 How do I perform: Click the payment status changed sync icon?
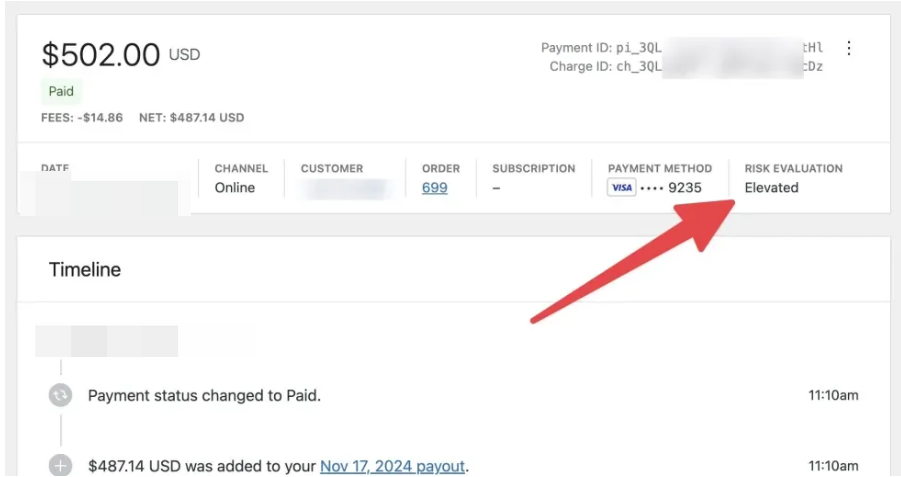click(60, 396)
